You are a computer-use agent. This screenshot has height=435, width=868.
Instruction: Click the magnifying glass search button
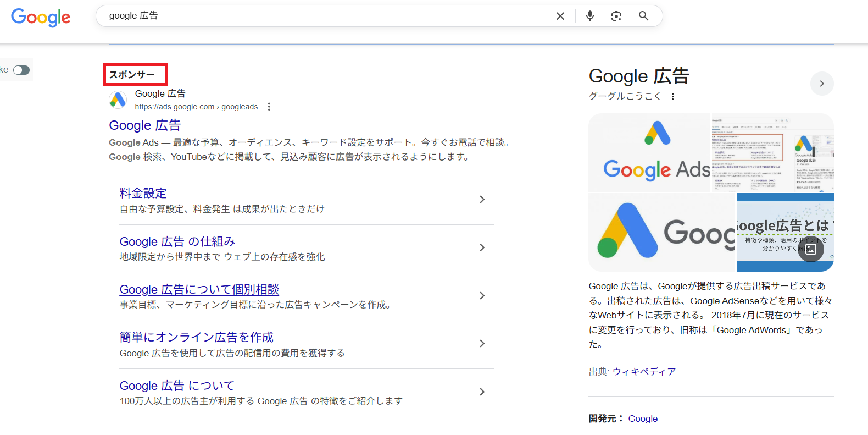pyautogui.click(x=643, y=16)
